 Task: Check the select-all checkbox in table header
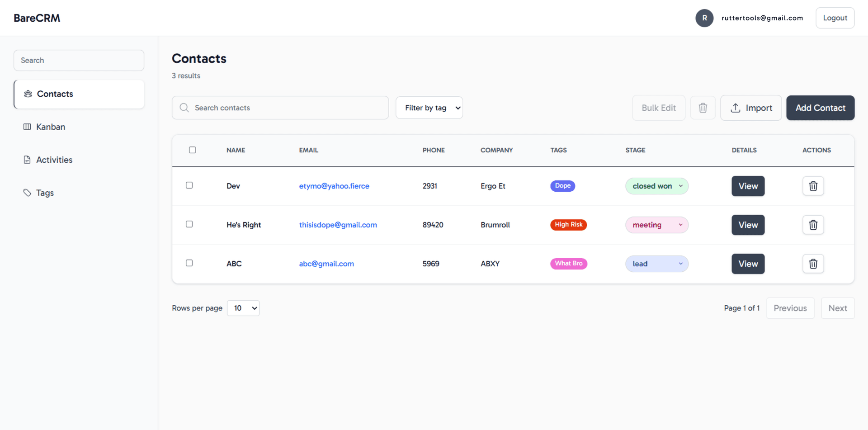[x=192, y=150]
